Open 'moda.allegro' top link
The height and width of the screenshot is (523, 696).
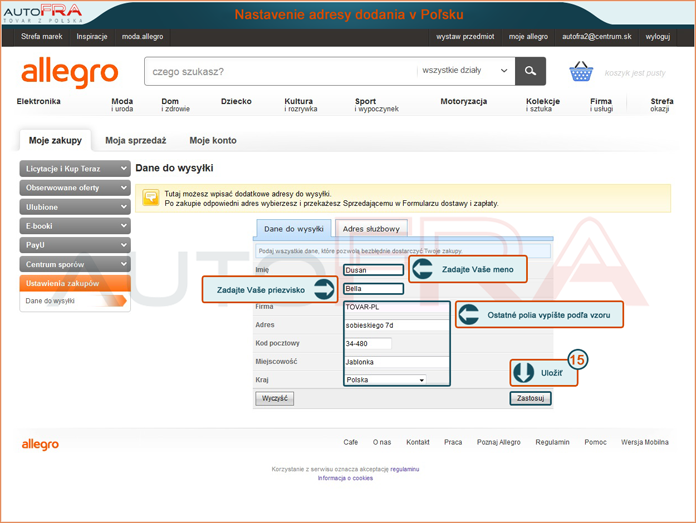(142, 36)
